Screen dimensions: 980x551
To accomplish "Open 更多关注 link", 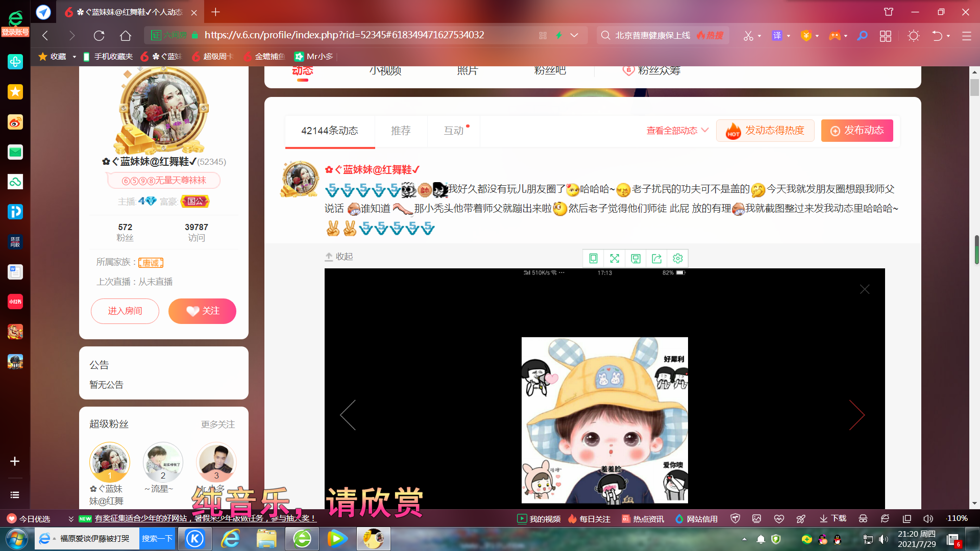I will [x=218, y=424].
